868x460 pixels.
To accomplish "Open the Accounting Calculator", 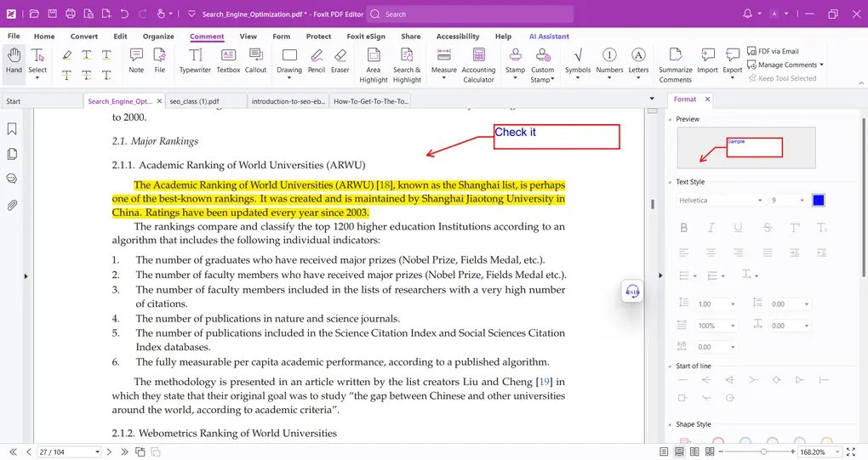I will click(478, 64).
